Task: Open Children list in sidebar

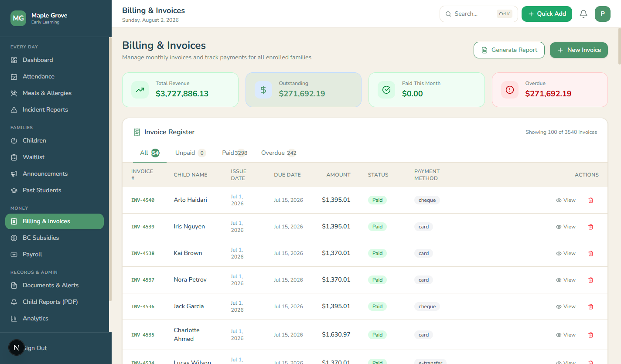Action: pyautogui.click(x=55, y=141)
